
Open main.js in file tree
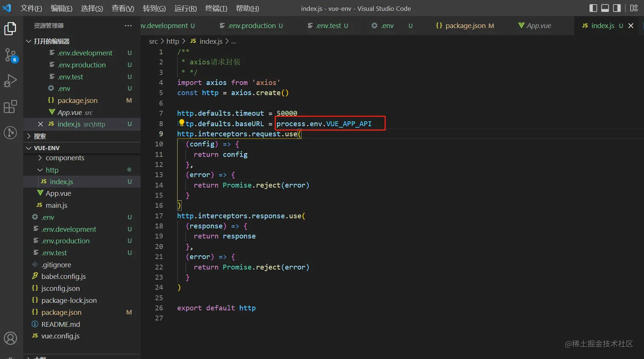click(x=82, y=205)
